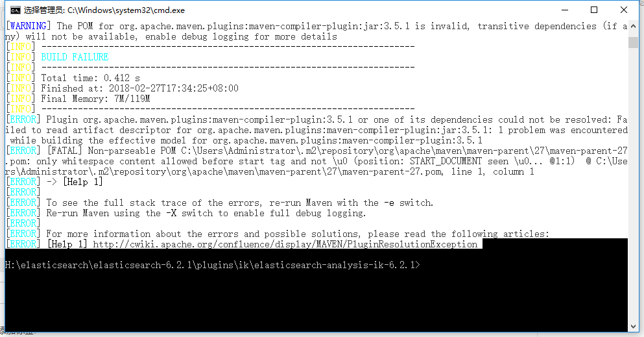The height and width of the screenshot is (337, 644).
Task: Click the 're-run Maven with the -e switch' line
Action: [240, 203]
